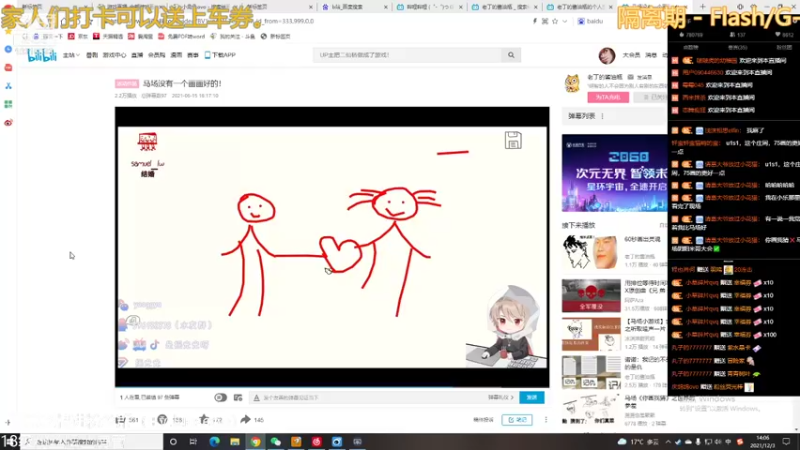Open the 全军覆没 skull video thumbnail

point(591,295)
